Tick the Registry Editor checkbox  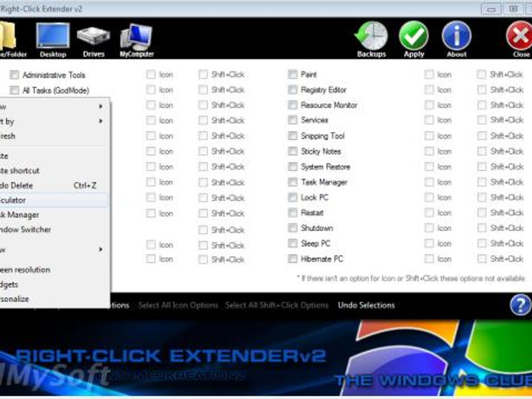[x=292, y=89]
